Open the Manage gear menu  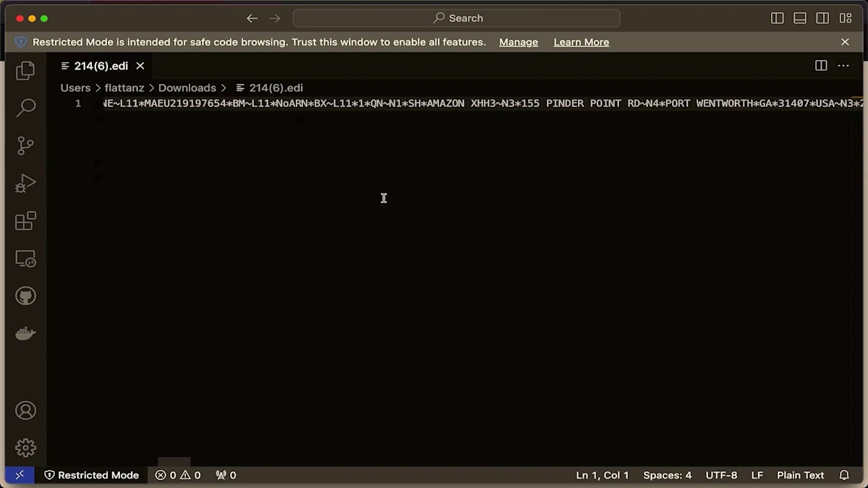click(25, 448)
